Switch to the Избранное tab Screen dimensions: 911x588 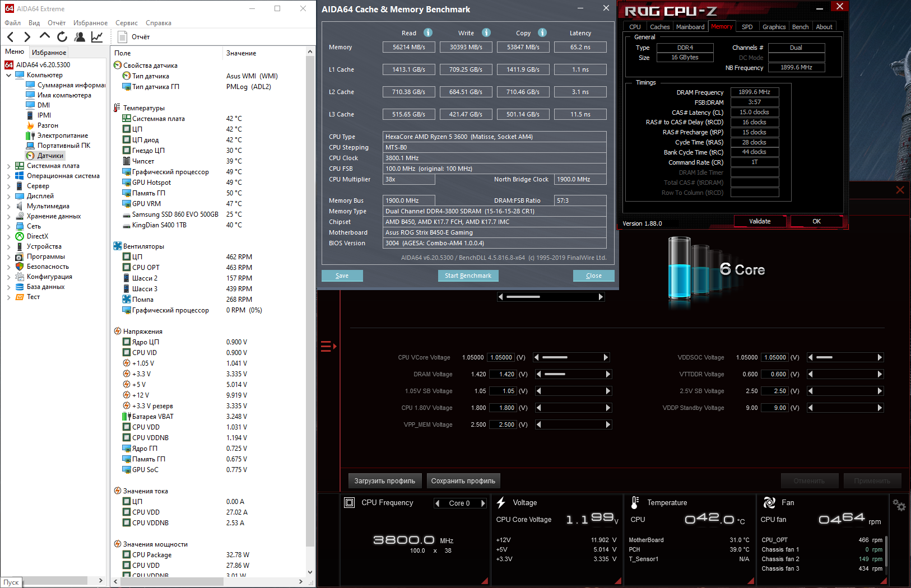click(x=49, y=52)
